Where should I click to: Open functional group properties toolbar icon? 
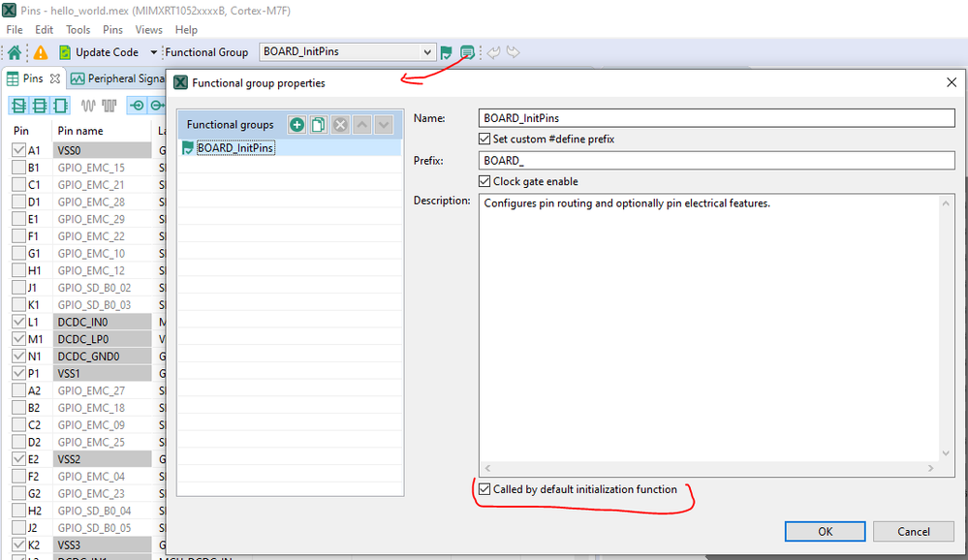(467, 52)
